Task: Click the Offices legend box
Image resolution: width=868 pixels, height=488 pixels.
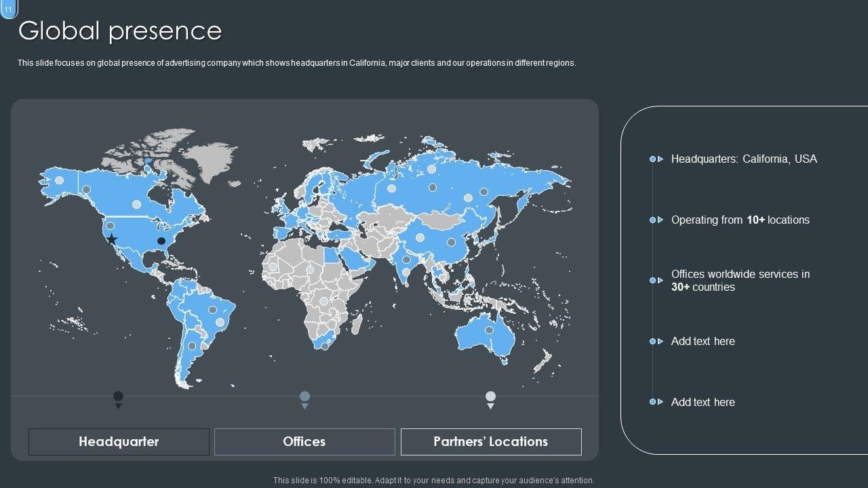Action: point(304,442)
